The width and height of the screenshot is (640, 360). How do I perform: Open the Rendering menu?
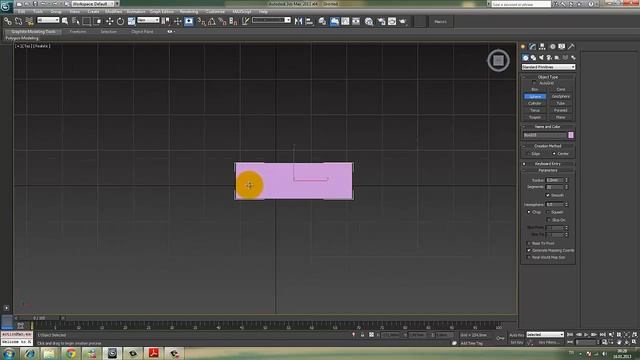189,11
